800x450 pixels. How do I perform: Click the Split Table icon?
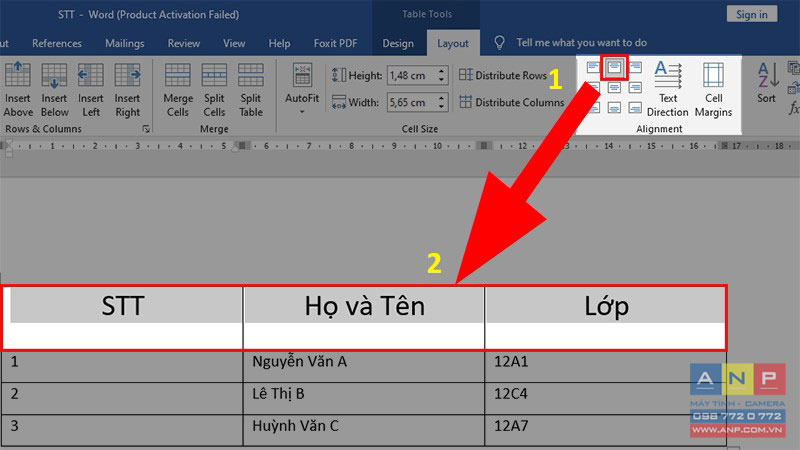pyautogui.click(x=251, y=74)
